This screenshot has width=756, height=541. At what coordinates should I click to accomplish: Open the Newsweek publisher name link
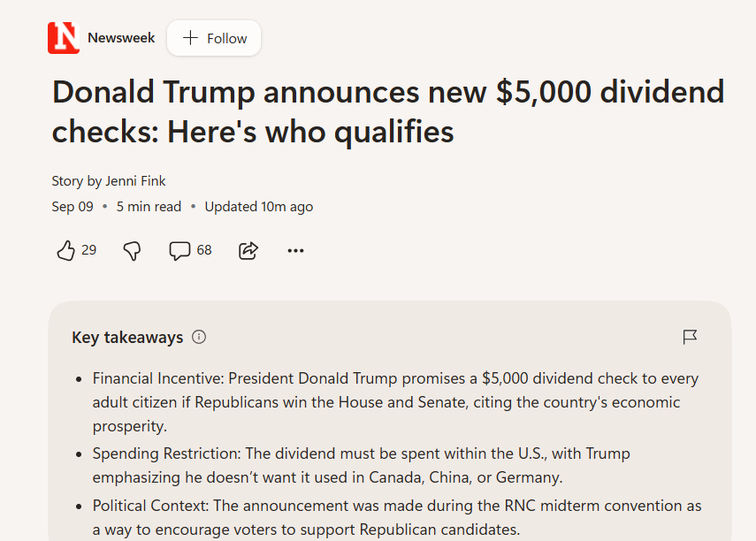coord(121,38)
